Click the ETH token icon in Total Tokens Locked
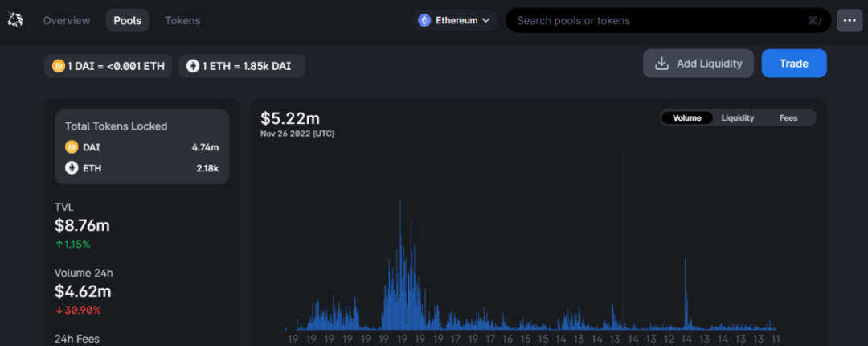This screenshot has width=868, height=346. [x=72, y=168]
